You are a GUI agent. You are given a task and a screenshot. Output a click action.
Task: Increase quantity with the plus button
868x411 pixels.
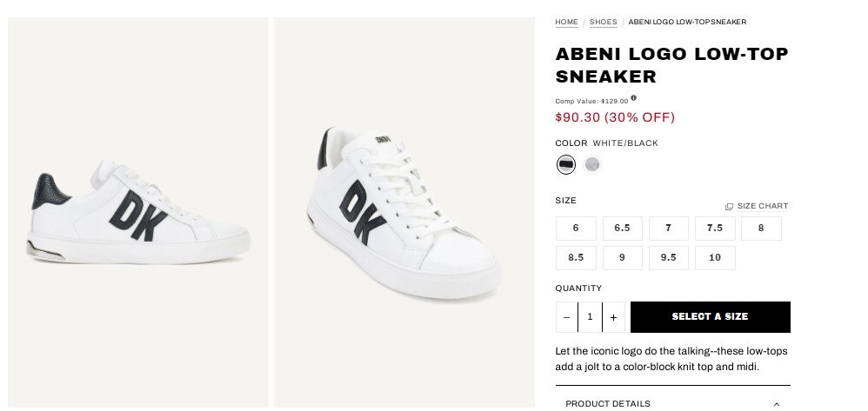coord(613,317)
